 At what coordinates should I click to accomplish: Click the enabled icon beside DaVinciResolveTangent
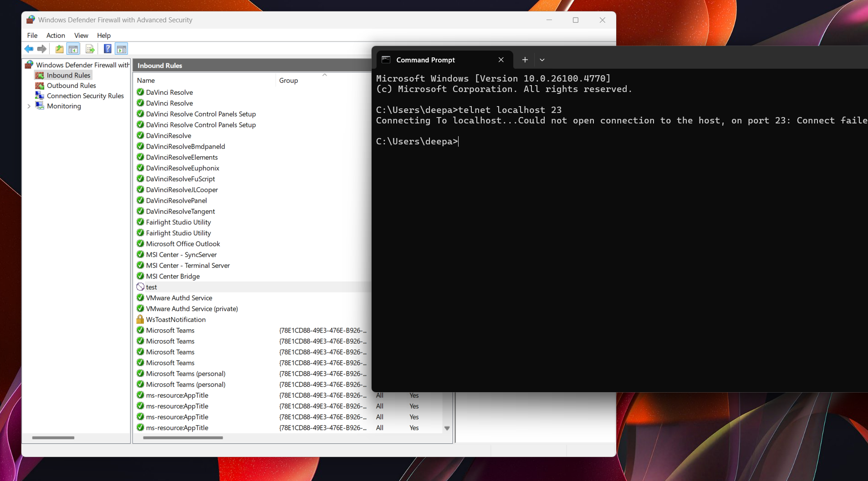[140, 211]
